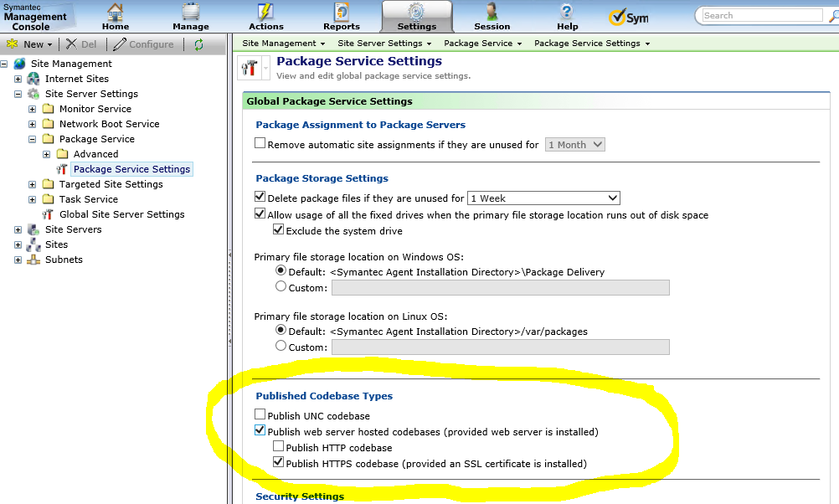Viewport: 839px width, 504px height.
Task: Click the Targeted Site Settings folder icon
Action: coord(49,184)
